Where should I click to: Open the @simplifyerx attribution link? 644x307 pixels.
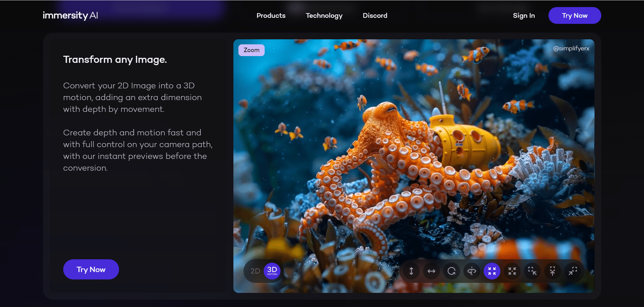pos(571,48)
